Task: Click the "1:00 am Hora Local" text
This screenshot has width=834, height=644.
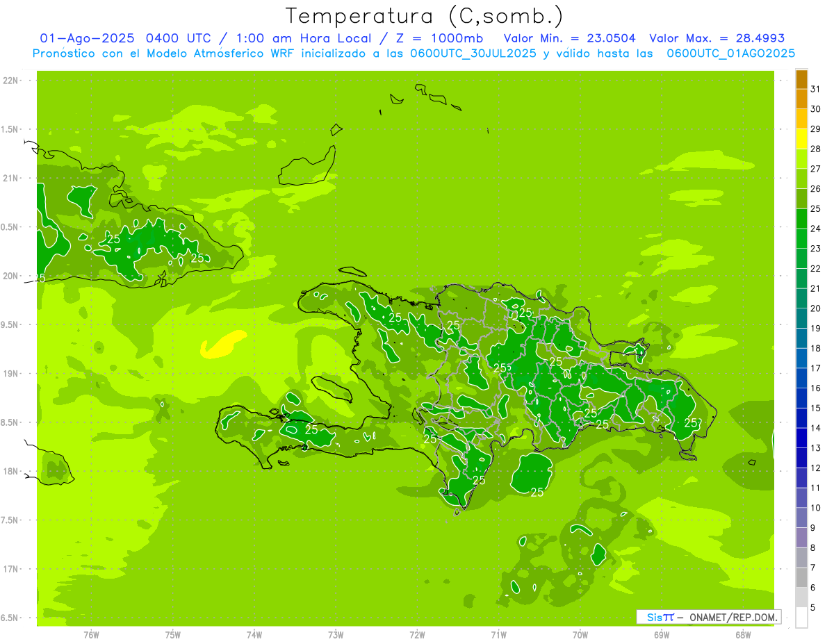Action: (x=302, y=38)
